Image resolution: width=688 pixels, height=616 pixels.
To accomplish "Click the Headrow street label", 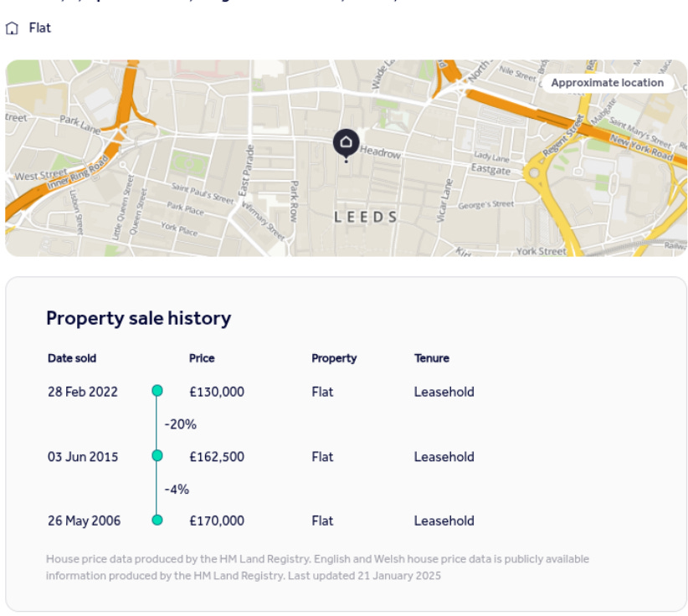I will [381, 152].
